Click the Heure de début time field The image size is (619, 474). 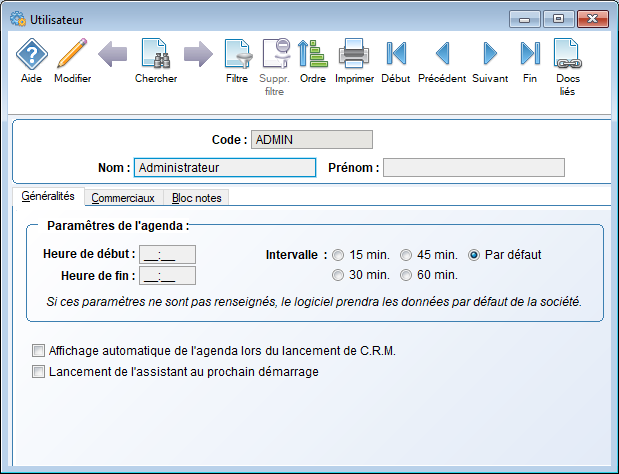(x=167, y=254)
